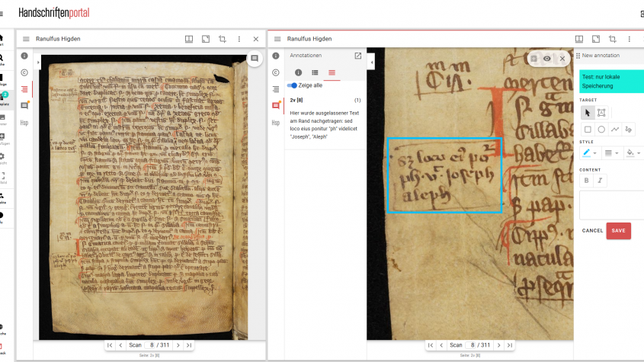Switch to annotation list view tab
Screen dimensions: 644x362
[x=315, y=72]
